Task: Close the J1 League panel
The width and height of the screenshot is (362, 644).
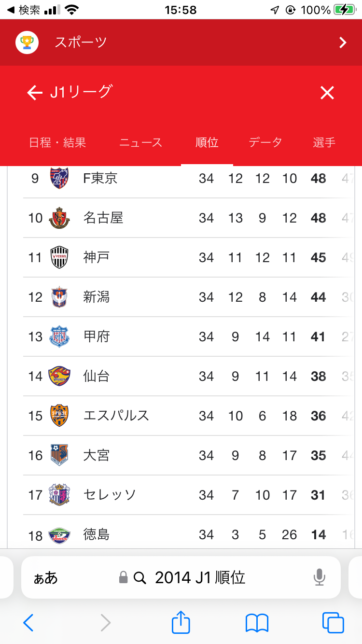Action: (327, 93)
